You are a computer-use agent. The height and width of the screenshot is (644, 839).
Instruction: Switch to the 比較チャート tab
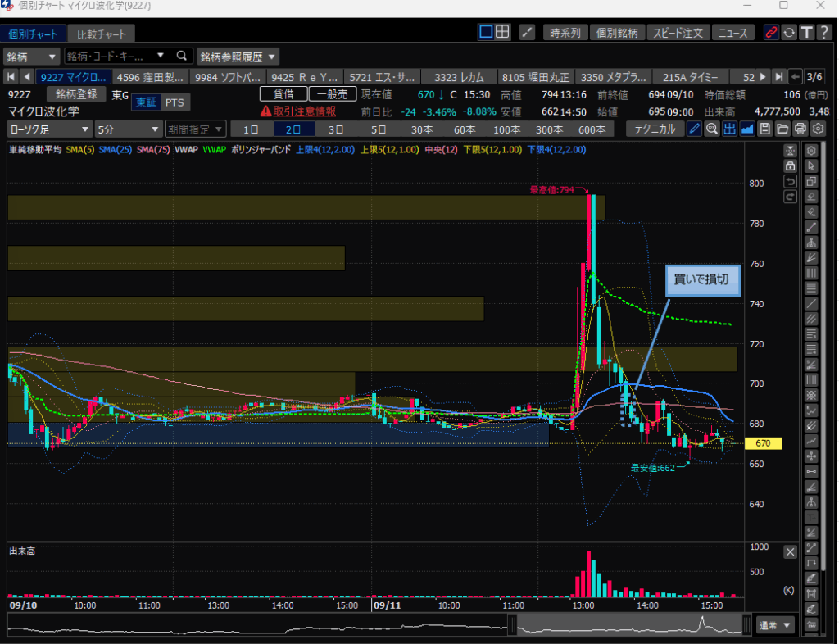click(x=101, y=34)
